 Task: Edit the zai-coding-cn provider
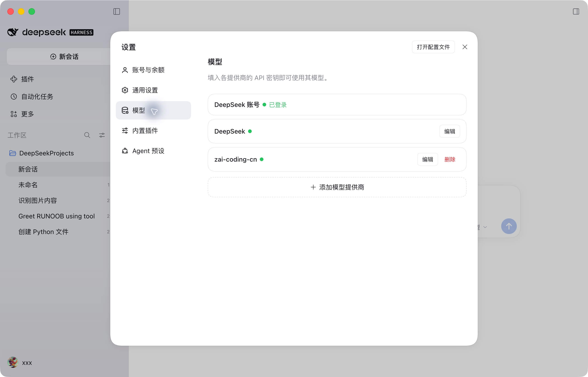click(427, 159)
